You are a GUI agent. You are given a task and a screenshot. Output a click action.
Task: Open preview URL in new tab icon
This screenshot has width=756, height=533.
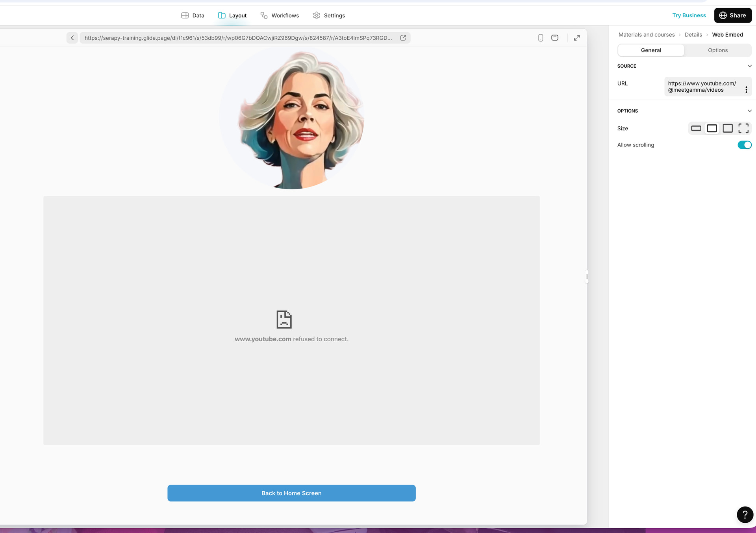(x=403, y=38)
